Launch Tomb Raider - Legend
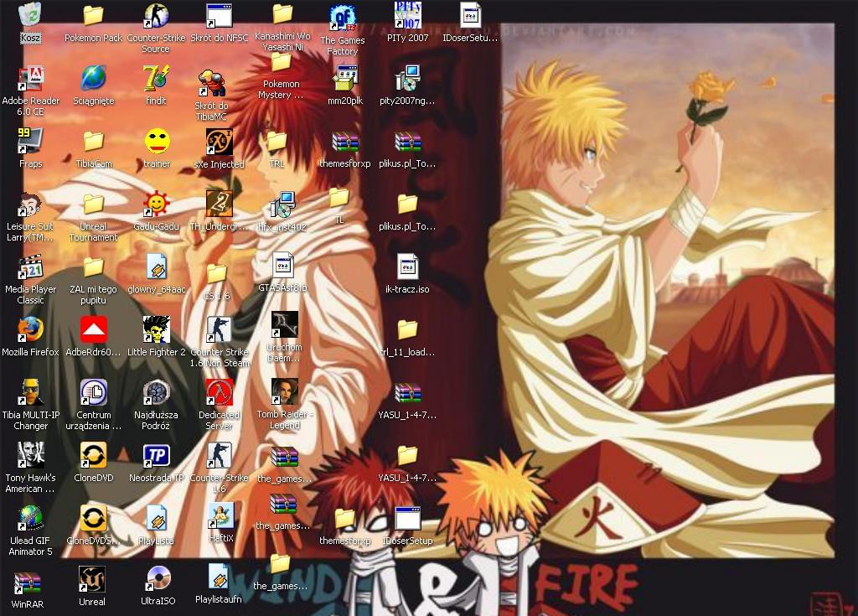This screenshot has width=858, height=616. tap(285, 391)
